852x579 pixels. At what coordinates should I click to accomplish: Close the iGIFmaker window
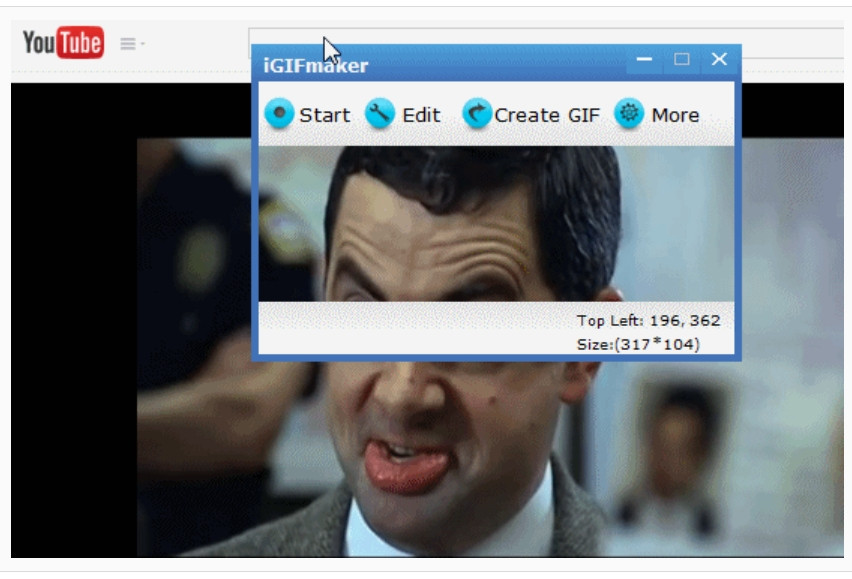719,59
